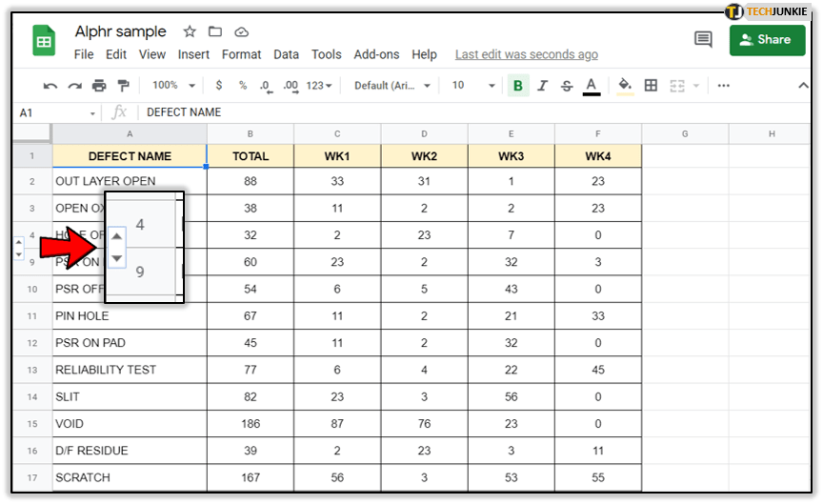Click the redo arrow icon
The image size is (823, 504).
pyautogui.click(x=74, y=86)
